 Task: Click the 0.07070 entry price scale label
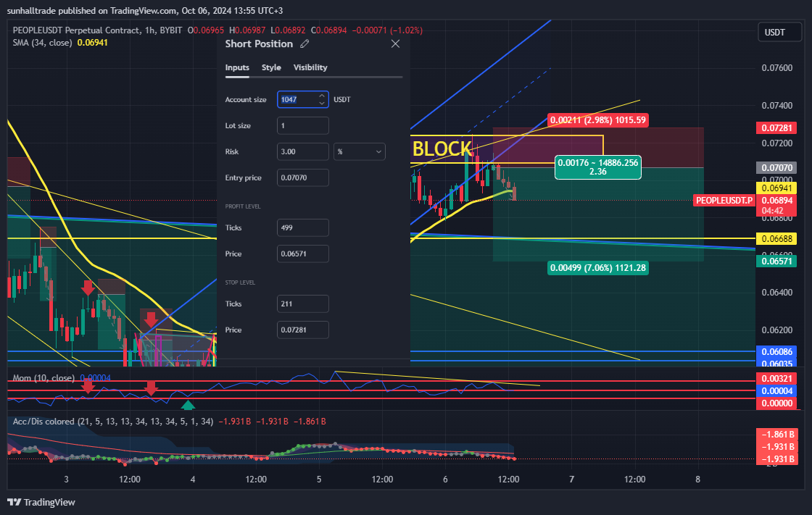(x=776, y=168)
